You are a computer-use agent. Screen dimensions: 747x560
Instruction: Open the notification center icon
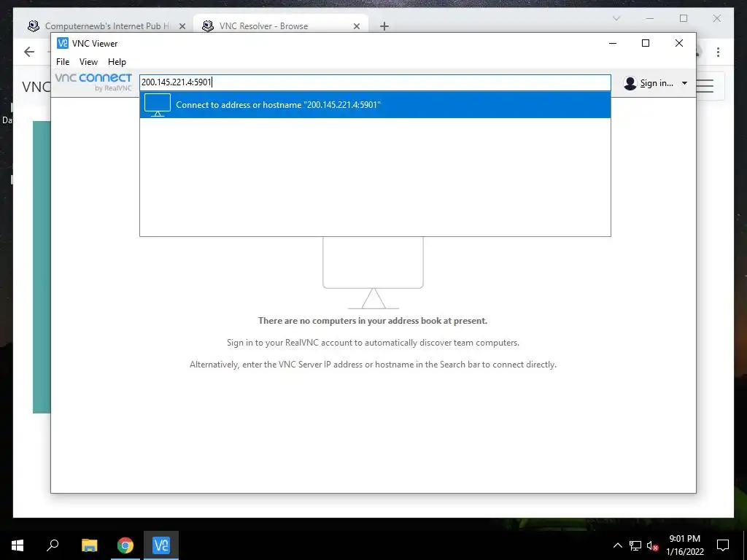pos(723,545)
